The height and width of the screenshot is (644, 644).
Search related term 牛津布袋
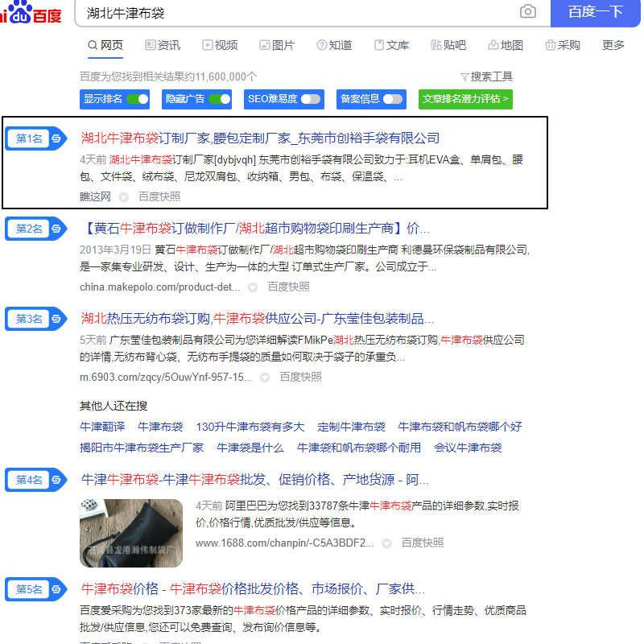160,427
